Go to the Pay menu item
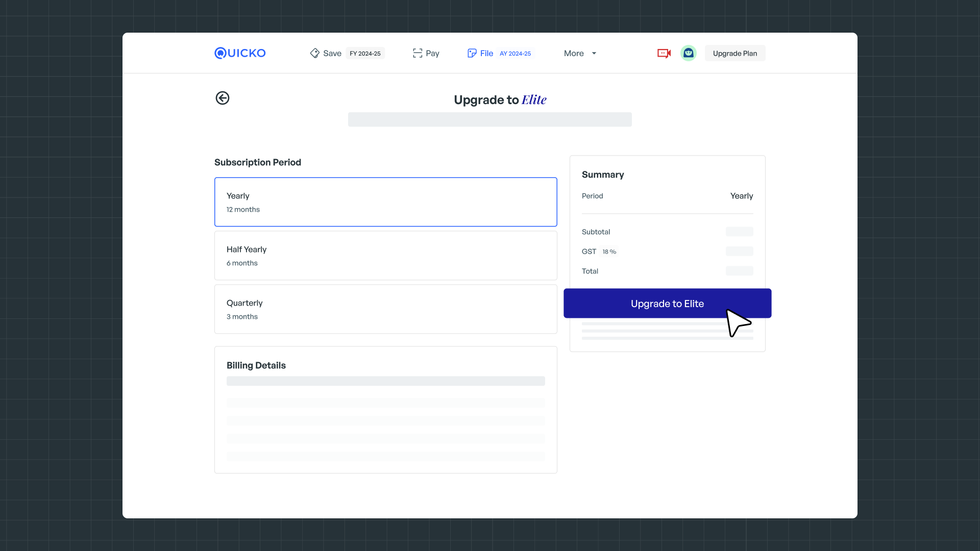This screenshot has height=551, width=980. (432, 53)
